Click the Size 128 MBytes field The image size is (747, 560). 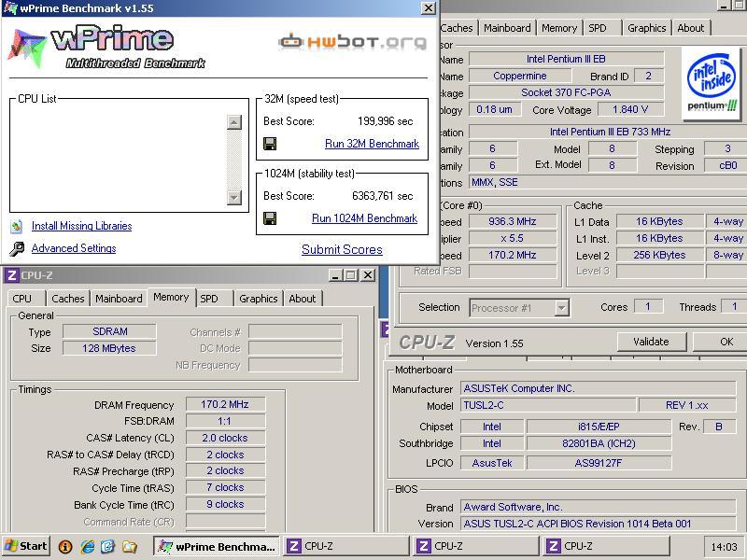[109, 348]
